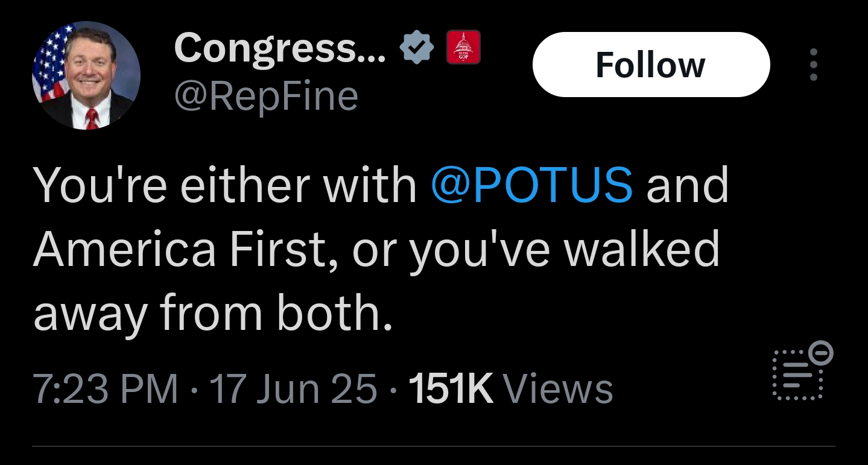Open the '17 Jun 25' post date
The width and height of the screenshot is (868, 465).
292,389
